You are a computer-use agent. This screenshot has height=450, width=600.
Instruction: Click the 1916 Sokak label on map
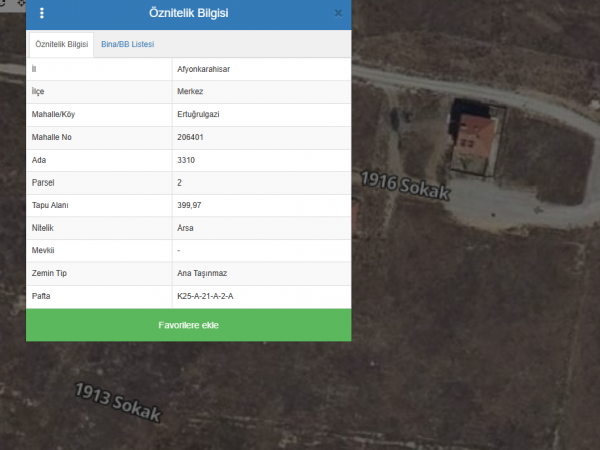405,186
